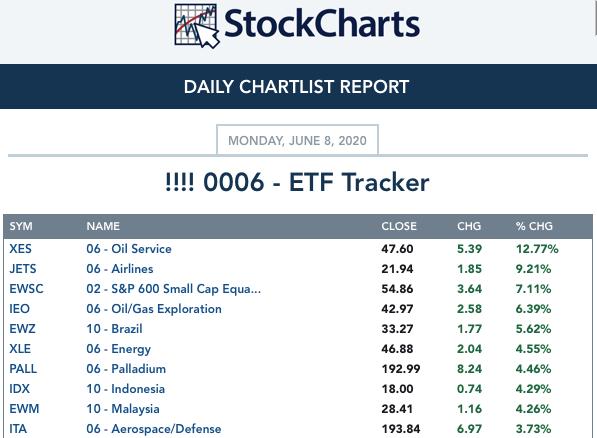Click 10 - Brazil name link
Image resolution: width=597 pixels, height=438 pixels.
[x=115, y=329]
